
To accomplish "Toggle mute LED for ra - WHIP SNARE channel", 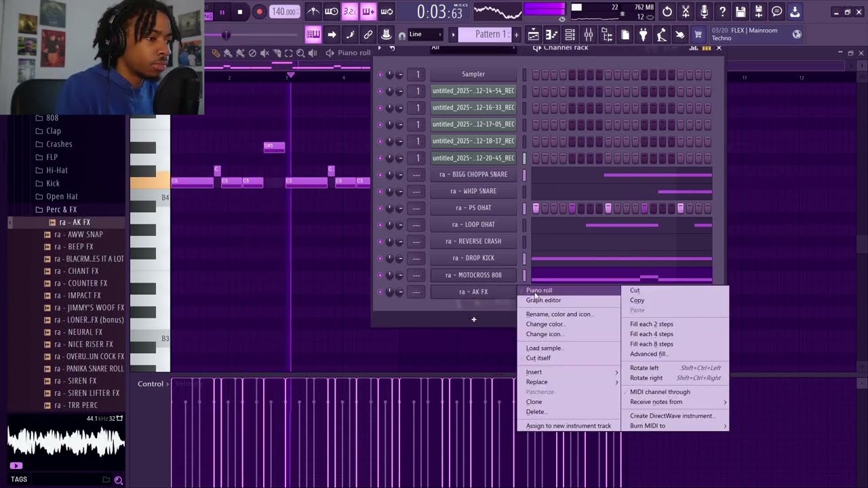I will [x=380, y=191].
